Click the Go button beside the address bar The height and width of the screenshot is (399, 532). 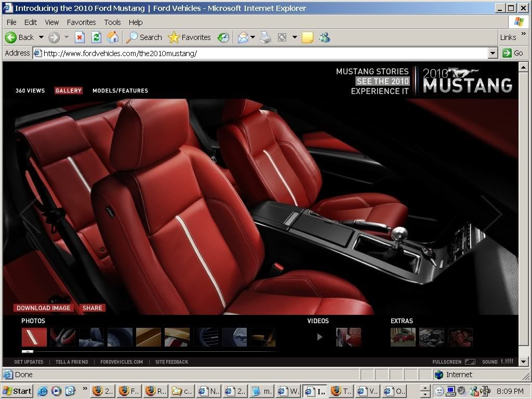(x=513, y=53)
